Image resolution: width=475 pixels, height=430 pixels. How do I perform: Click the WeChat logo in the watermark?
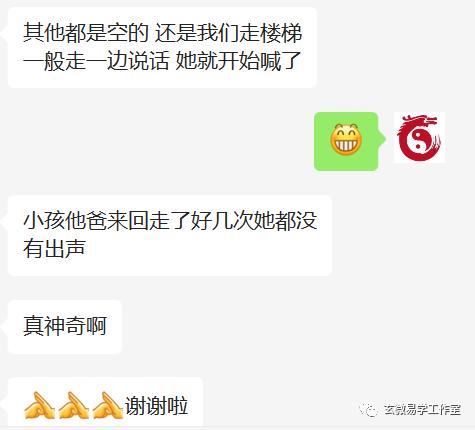click(368, 409)
